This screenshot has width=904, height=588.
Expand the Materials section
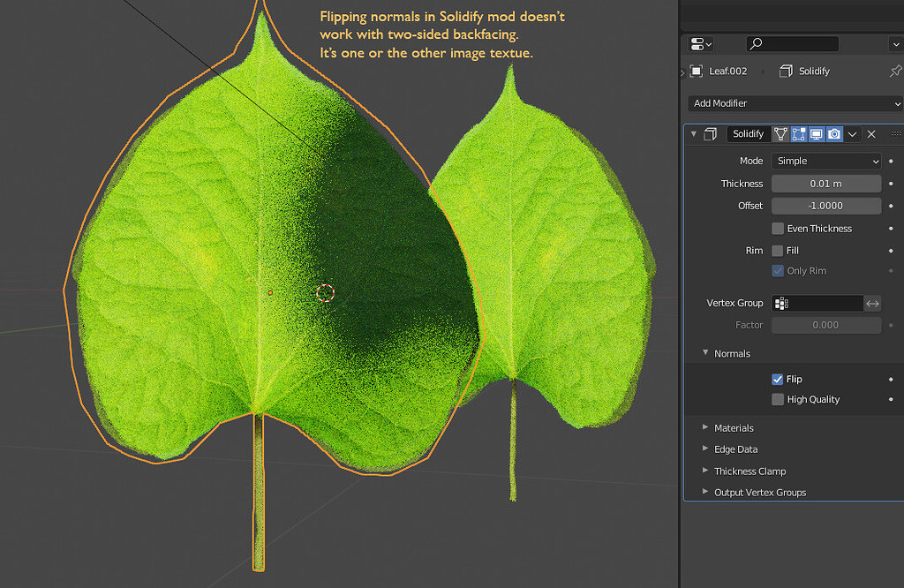click(733, 427)
